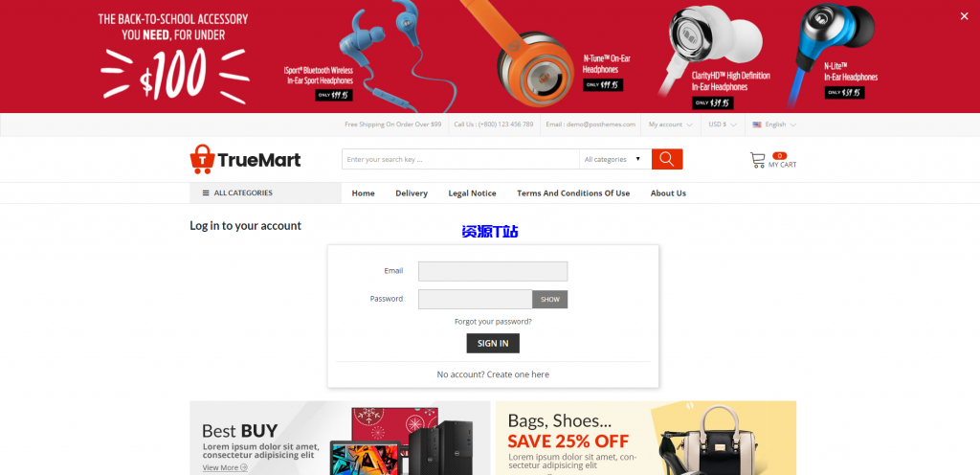980x475 pixels.
Task: Toggle password visibility with SHOW
Action: [x=550, y=300]
